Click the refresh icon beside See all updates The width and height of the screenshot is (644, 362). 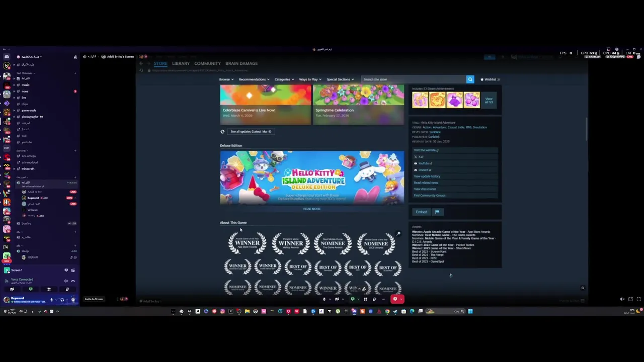(x=222, y=132)
